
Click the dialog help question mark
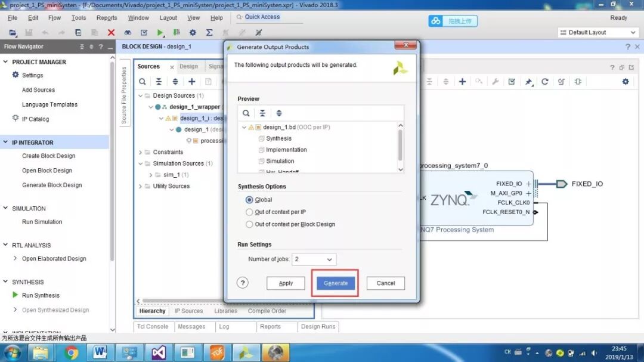point(243,283)
